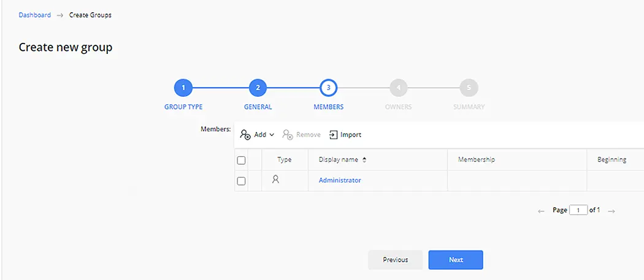This screenshot has height=280, width=644.
Task: Click the page number input field
Action: (x=578, y=210)
